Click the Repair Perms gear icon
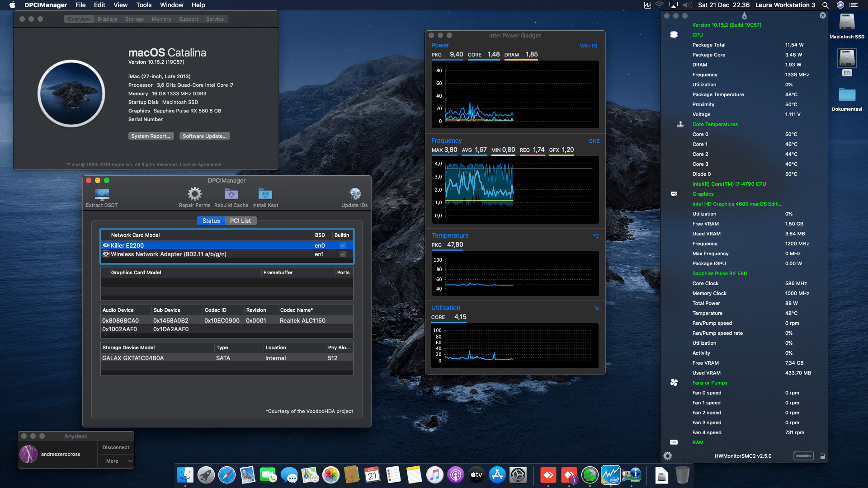Image resolution: width=868 pixels, height=488 pixels. 194,194
